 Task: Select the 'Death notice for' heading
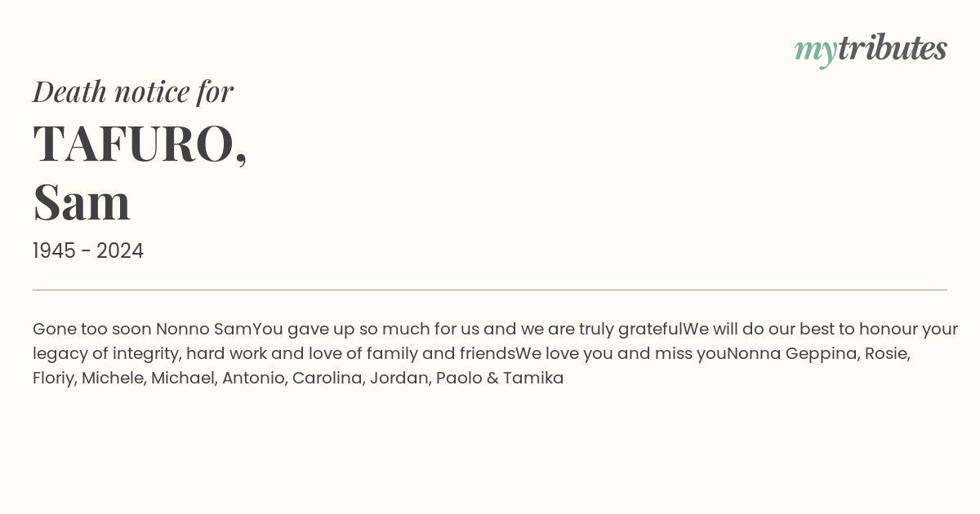[x=133, y=92]
